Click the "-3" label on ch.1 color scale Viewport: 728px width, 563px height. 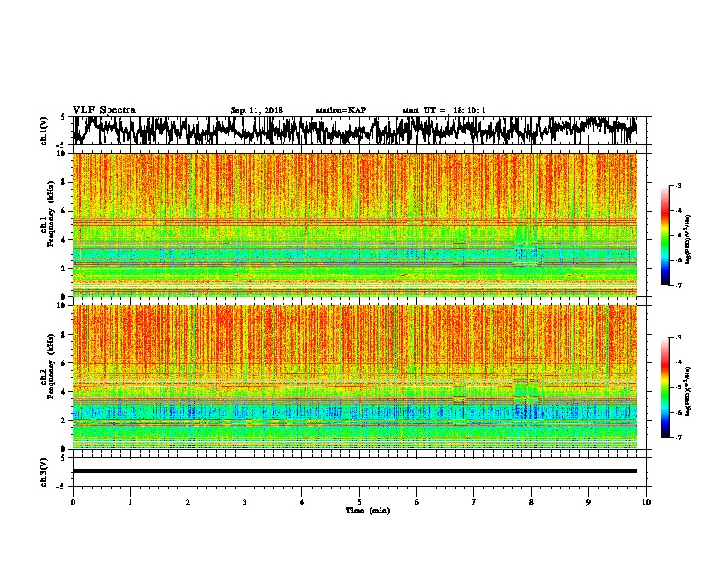pyautogui.click(x=678, y=186)
